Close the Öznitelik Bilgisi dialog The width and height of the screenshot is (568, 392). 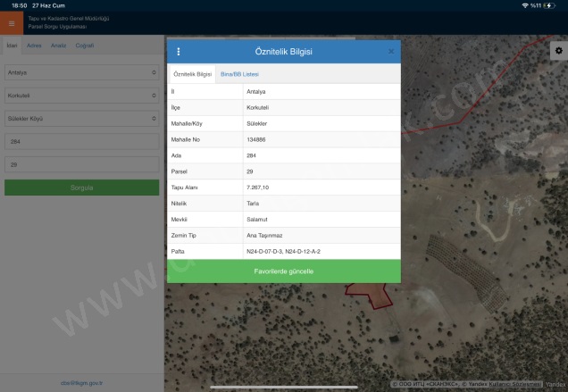[x=391, y=52]
